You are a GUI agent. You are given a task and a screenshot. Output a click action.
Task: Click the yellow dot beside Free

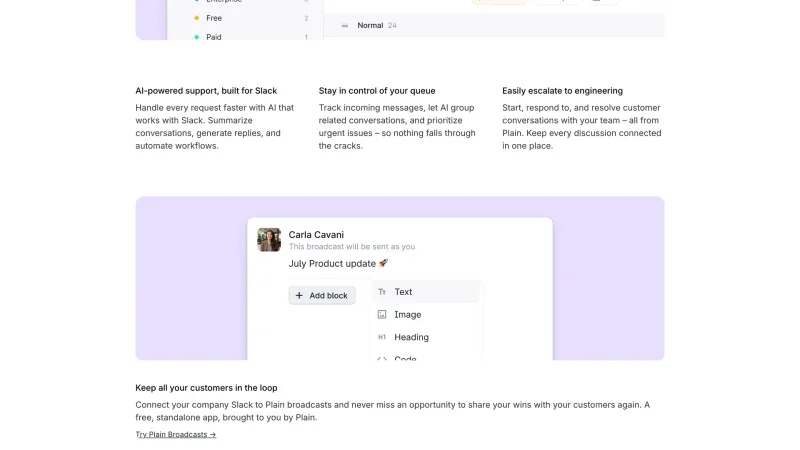[196, 18]
